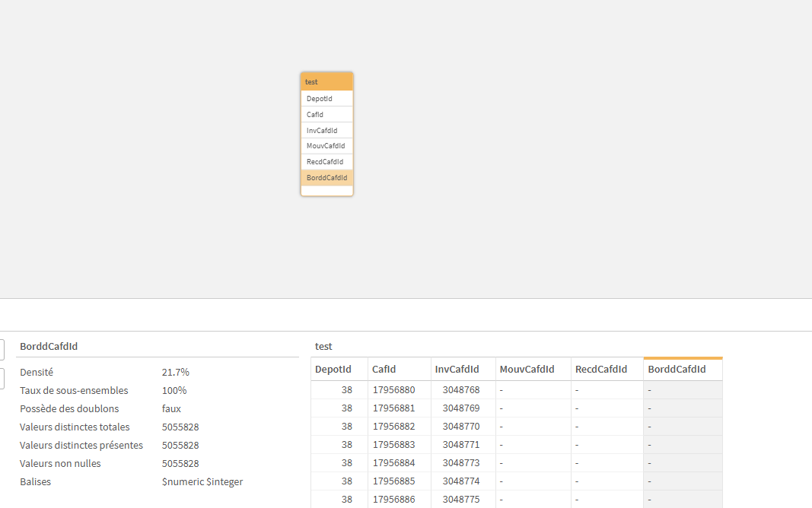The height and width of the screenshot is (508, 812).
Task: Click InvCafdId column header in preview
Action: 463,370
